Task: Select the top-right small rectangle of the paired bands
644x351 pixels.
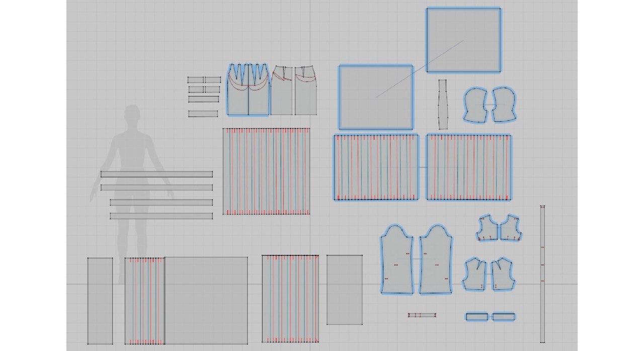Action: 212,80
